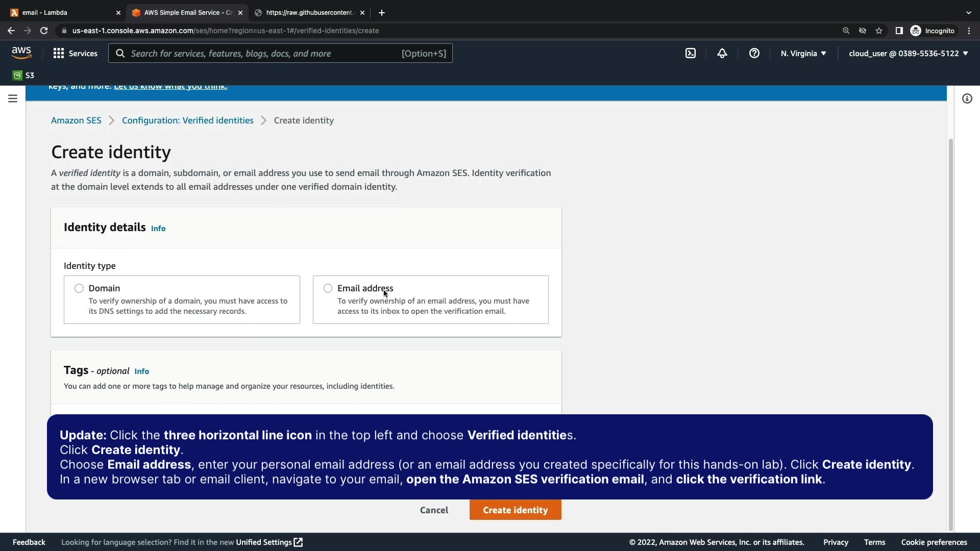Image resolution: width=980 pixels, height=551 pixels.
Task: Open the three horizontal line navigation menu
Action: pyautogui.click(x=13, y=98)
